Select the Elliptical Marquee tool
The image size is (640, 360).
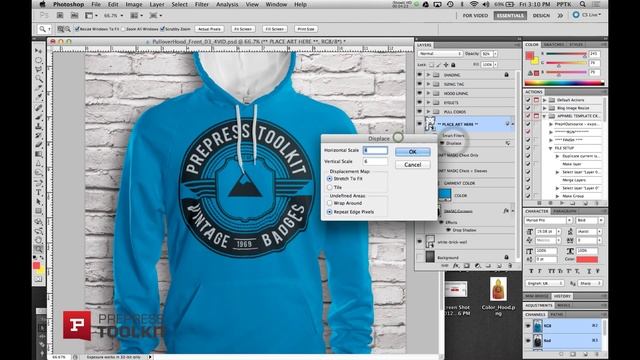tap(39, 60)
